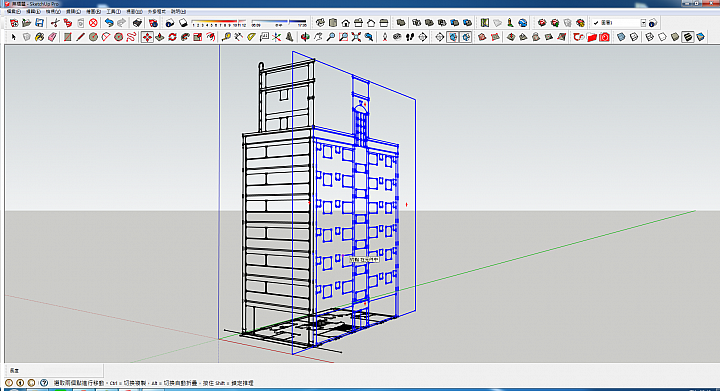Pick the Circle drawing tool

click(93, 37)
